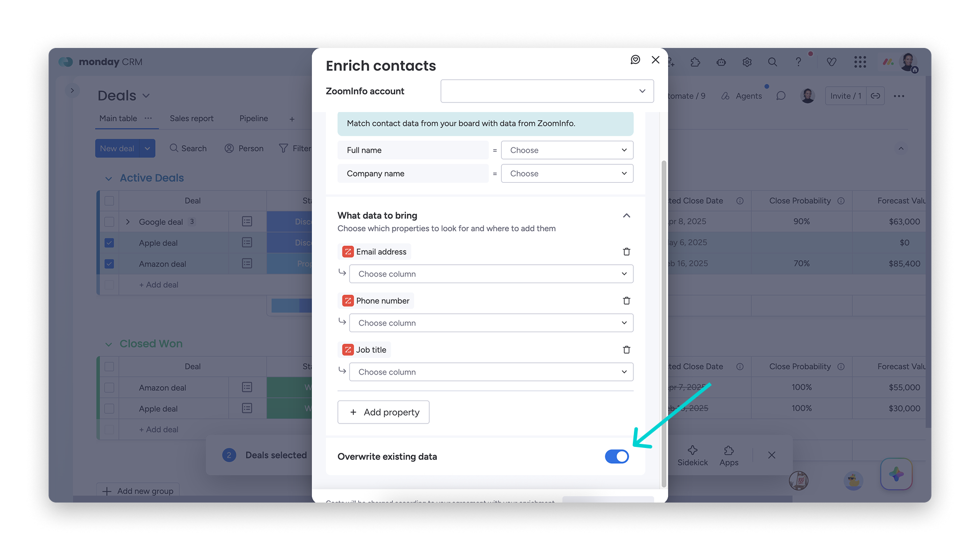This screenshot has width=980, height=551.
Task: Open the board discussion bubble icon
Action: coord(781,96)
